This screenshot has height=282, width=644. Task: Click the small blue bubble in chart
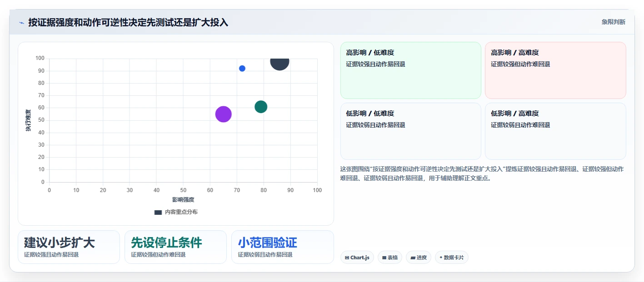pyautogui.click(x=242, y=69)
